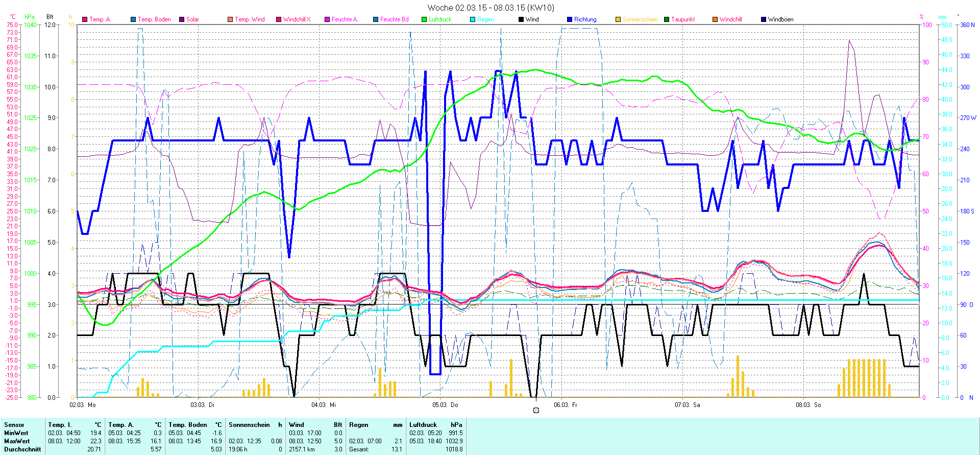Click the small circle marker below the time axis

point(536,410)
